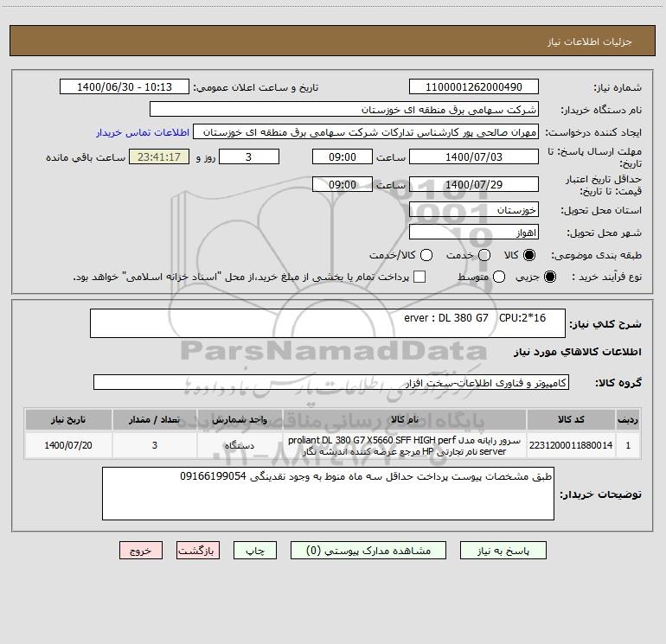
Task: Click the remaining time field 23:41:17
Action: (x=159, y=156)
